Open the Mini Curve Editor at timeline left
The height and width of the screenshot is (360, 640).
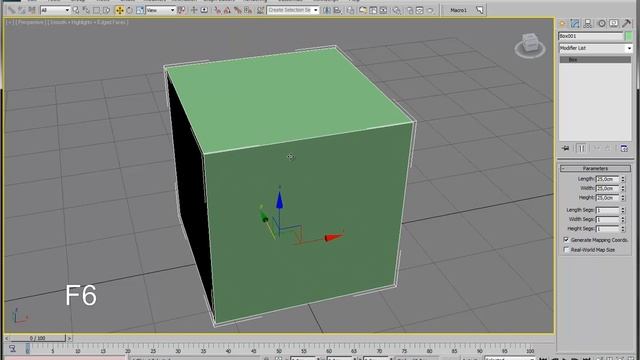pyautogui.click(x=12, y=349)
